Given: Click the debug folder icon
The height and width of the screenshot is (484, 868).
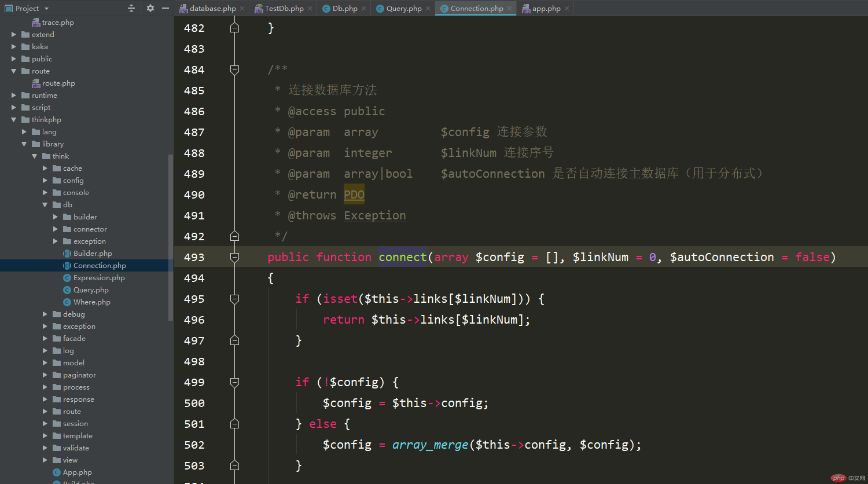Looking at the screenshot, I should coord(57,314).
